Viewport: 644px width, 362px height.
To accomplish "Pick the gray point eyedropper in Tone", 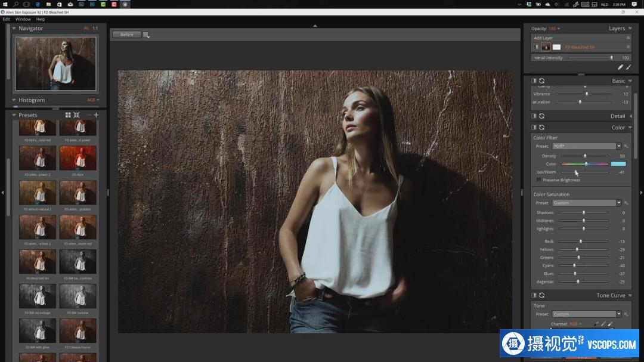I will pyautogui.click(x=603, y=324).
